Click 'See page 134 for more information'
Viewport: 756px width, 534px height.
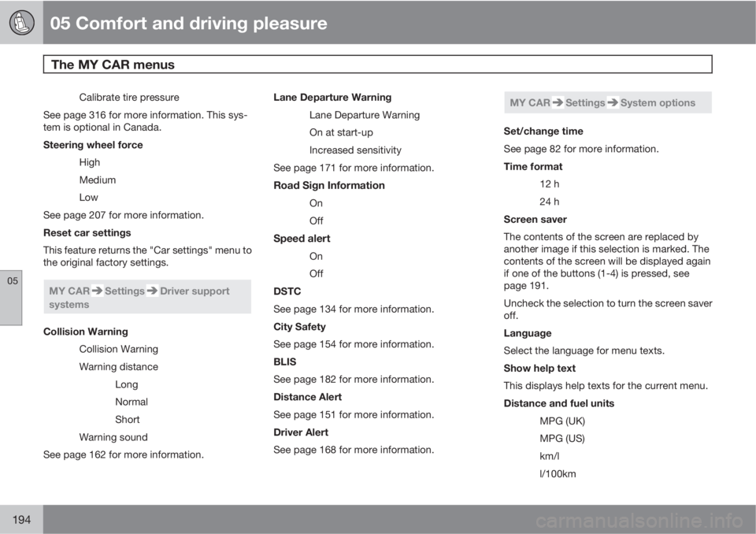pos(354,310)
